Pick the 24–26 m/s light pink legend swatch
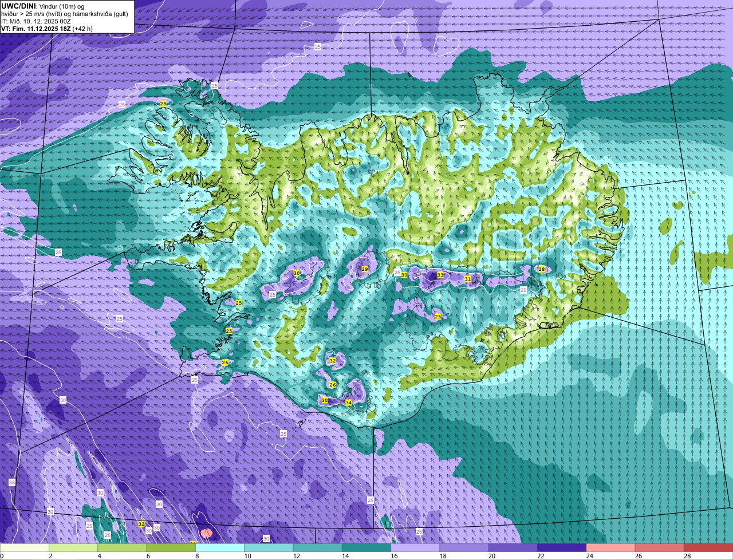The width and height of the screenshot is (733, 560). [x=611, y=548]
